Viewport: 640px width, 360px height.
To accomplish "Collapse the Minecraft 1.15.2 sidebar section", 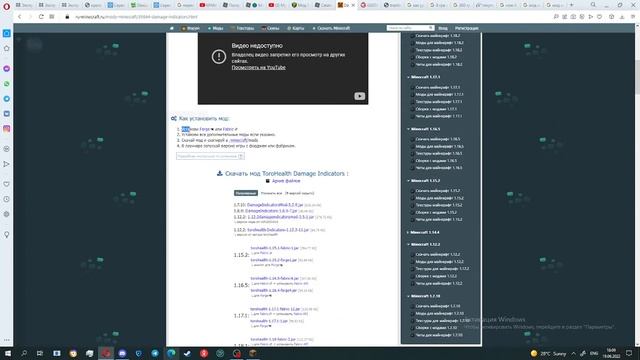I will 425,180.
